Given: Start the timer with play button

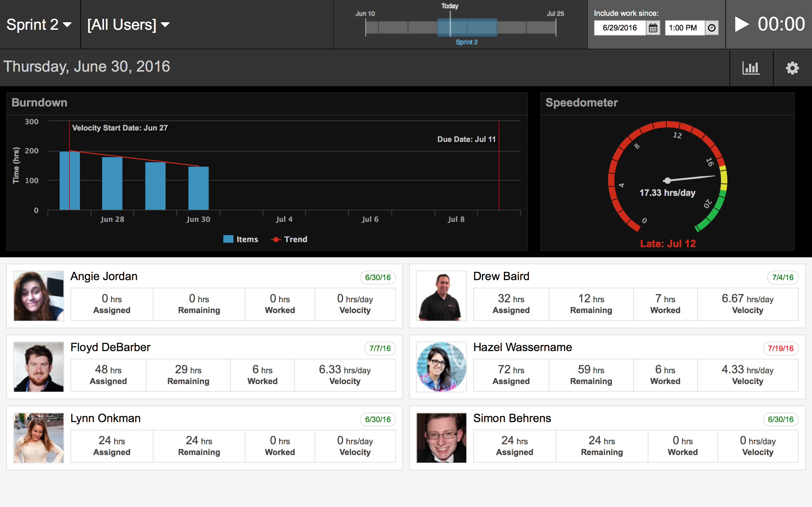Looking at the screenshot, I should point(741,24).
